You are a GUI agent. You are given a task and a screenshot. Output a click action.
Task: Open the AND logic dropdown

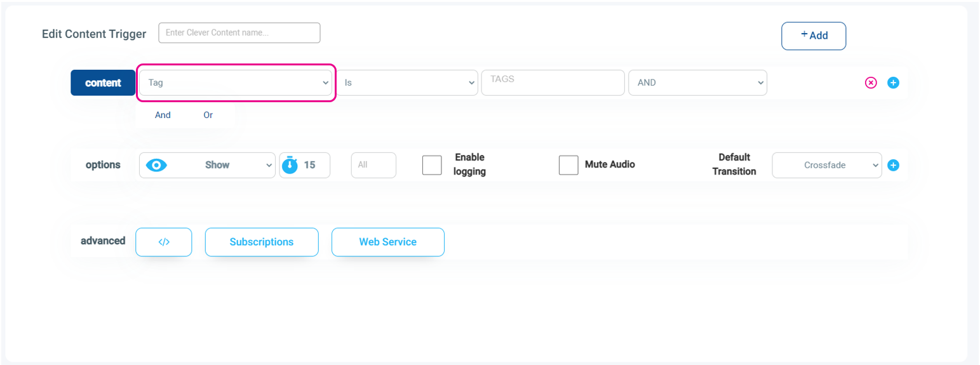click(x=697, y=83)
